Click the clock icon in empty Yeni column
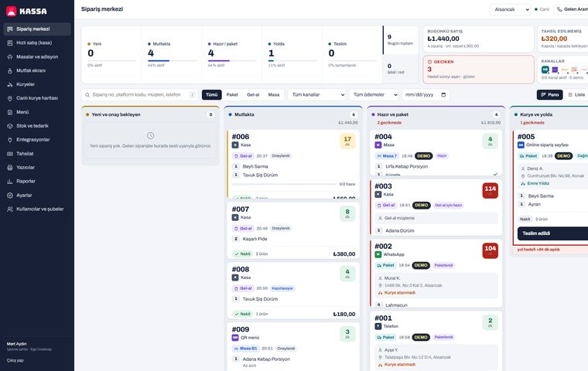 click(150, 136)
